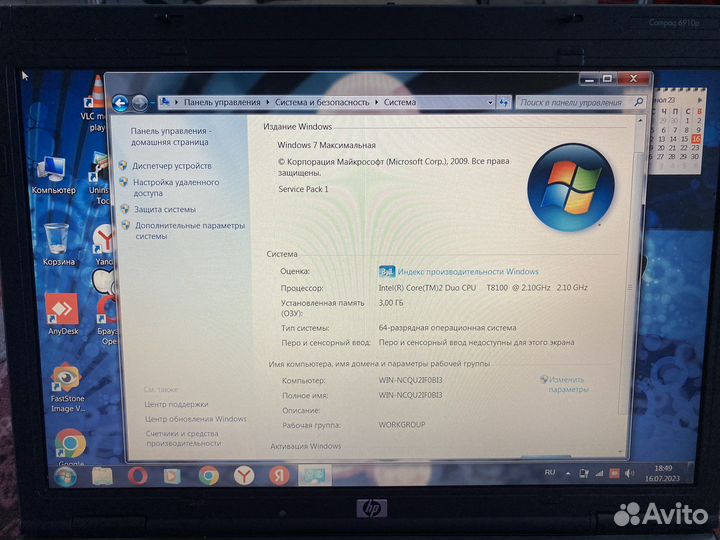The height and width of the screenshot is (540, 720).
Task: Select 'Система и безопасность' breadcrumb
Action: click(322, 102)
